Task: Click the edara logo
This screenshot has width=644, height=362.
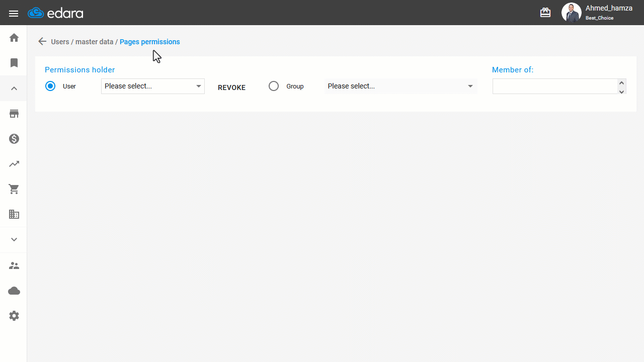Action: (x=55, y=13)
